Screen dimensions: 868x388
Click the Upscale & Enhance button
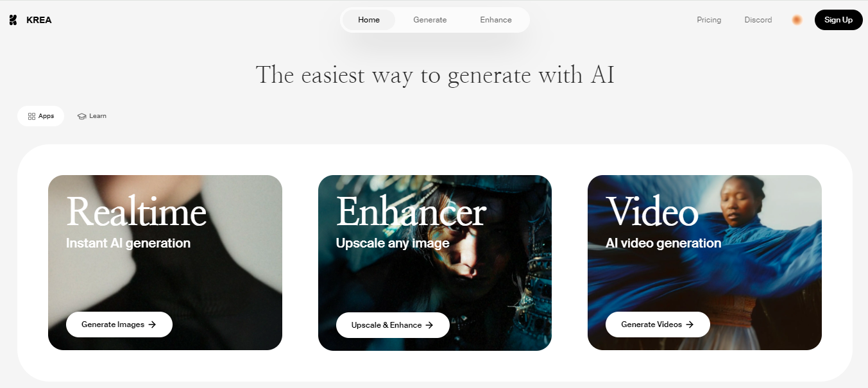tap(393, 325)
